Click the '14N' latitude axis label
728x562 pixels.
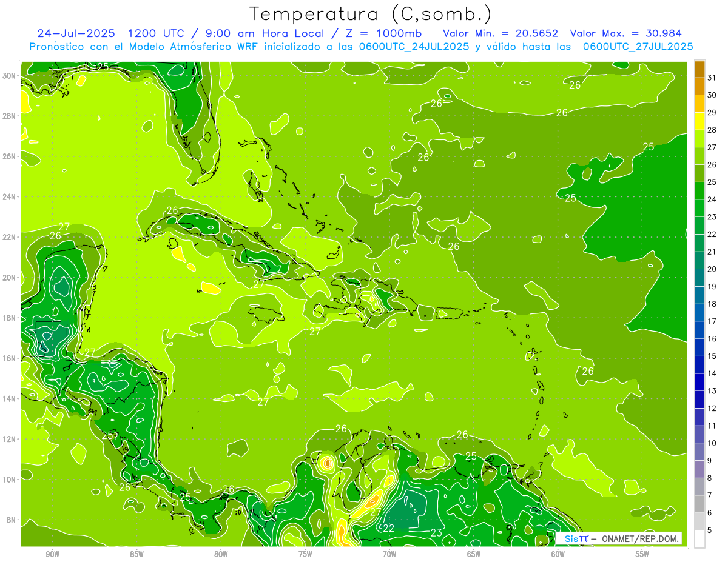pyautogui.click(x=10, y=398)
